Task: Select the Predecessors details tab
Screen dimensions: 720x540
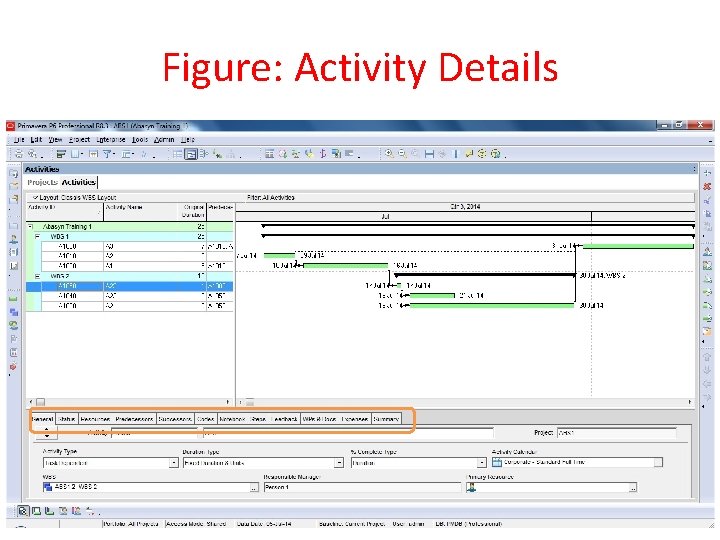Action: click(x=134, y=419)
